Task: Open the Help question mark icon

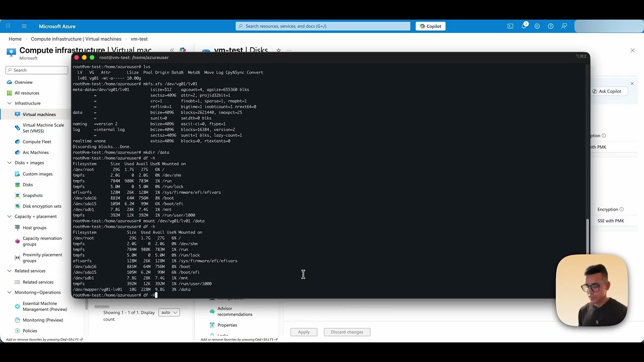Action: [x=550, y=26]
